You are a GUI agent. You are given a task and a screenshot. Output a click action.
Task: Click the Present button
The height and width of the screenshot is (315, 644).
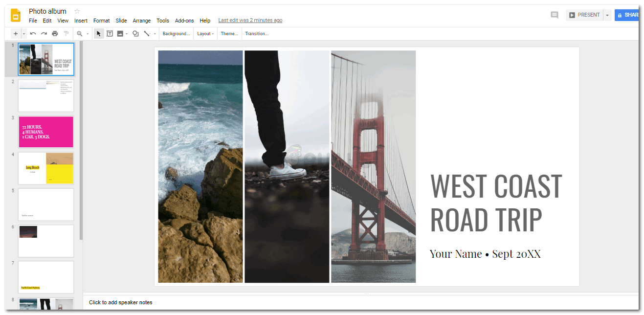pos(584,15)
